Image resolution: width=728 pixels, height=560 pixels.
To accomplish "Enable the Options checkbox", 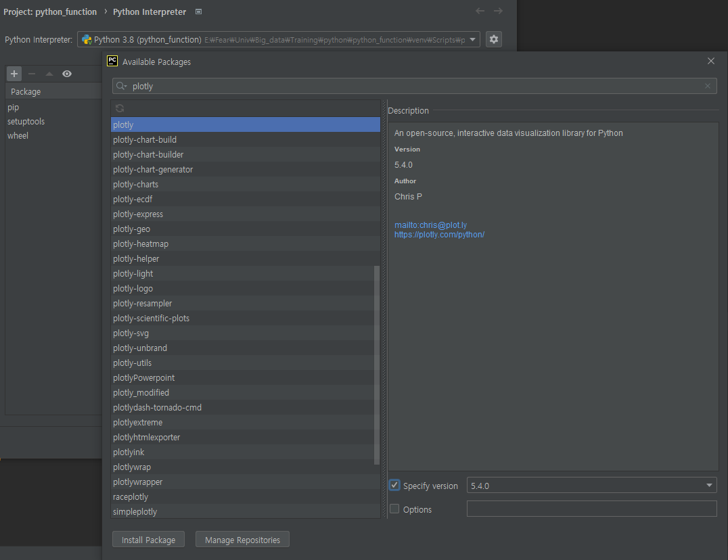I will (394, 509).
